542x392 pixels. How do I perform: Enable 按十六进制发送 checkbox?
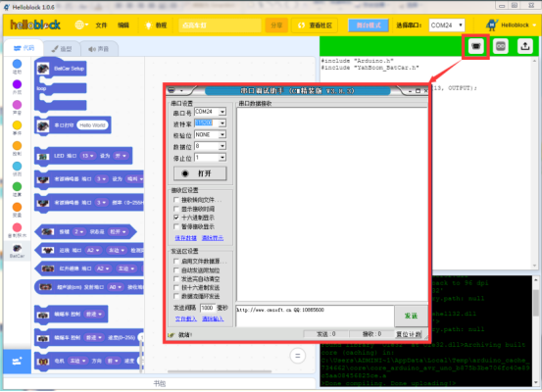click(x=176, y=287)
